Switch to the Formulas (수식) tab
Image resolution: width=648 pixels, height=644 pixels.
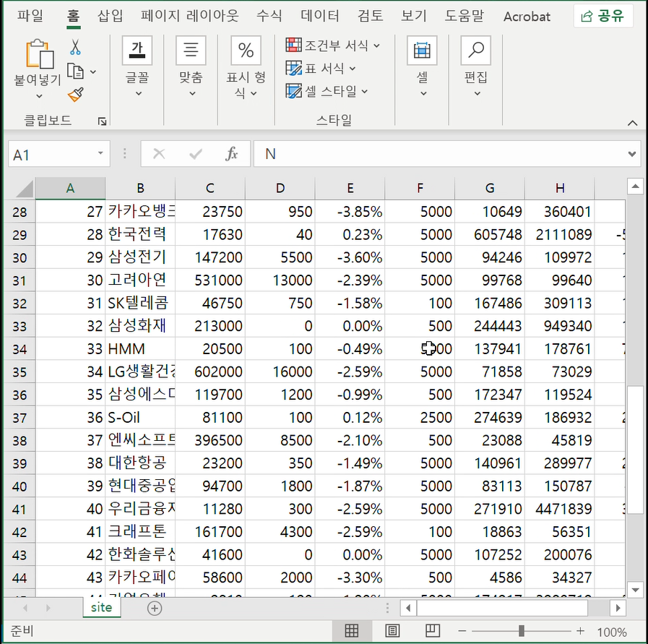pyautogui.click(x=269, y=16)
